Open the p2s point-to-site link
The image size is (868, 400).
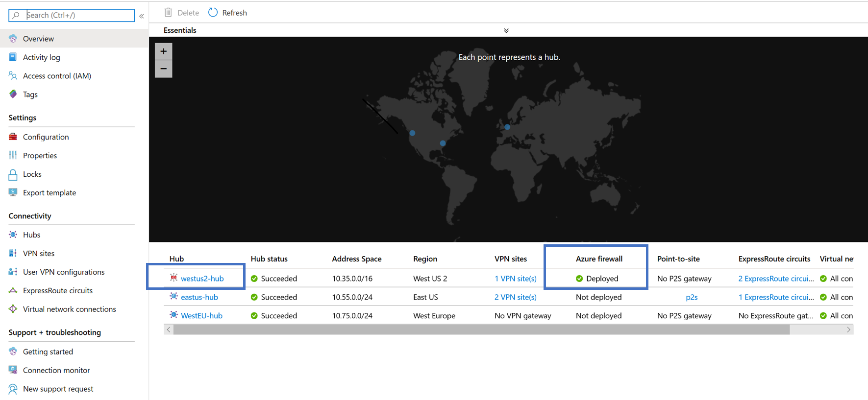click(x=692, y=297)
